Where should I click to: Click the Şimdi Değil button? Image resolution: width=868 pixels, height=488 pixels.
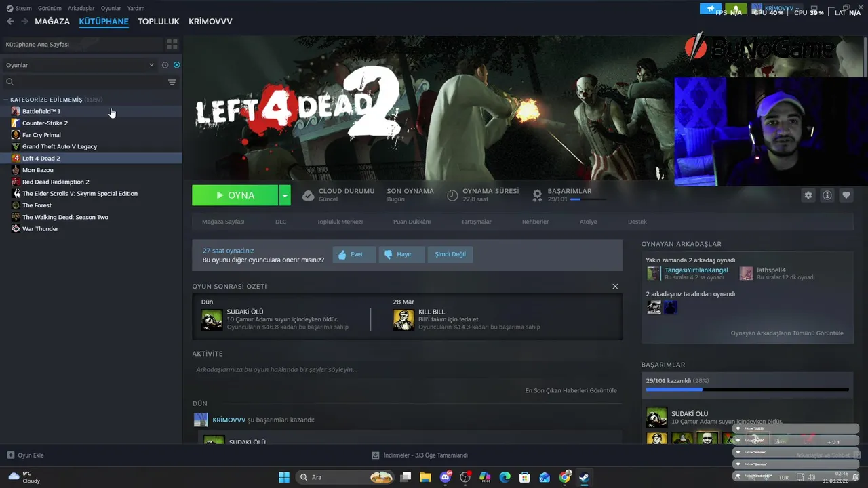click(x=450, y=254)
